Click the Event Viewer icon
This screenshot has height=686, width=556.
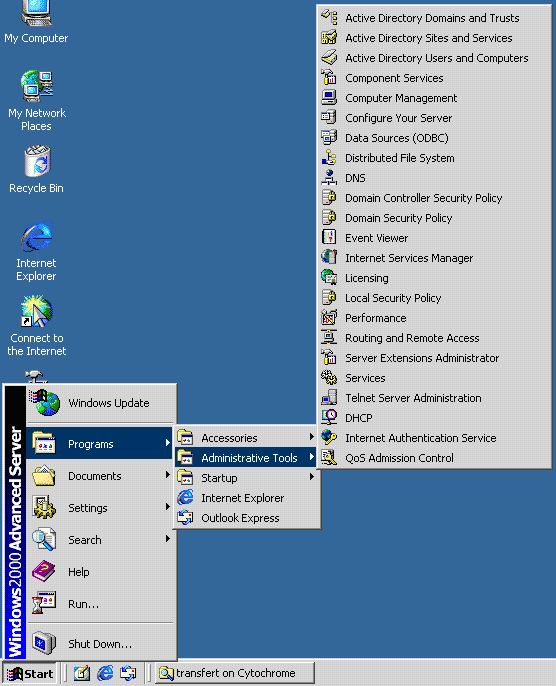[329, 238]
